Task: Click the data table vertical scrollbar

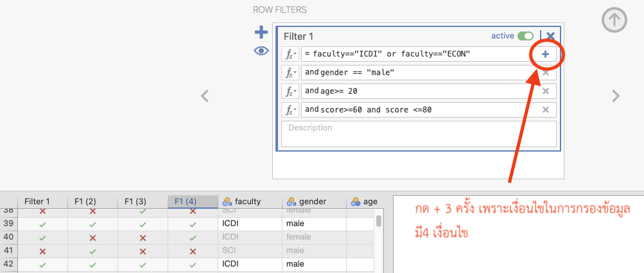Action: pyautogui.click(x=379, y=222)
